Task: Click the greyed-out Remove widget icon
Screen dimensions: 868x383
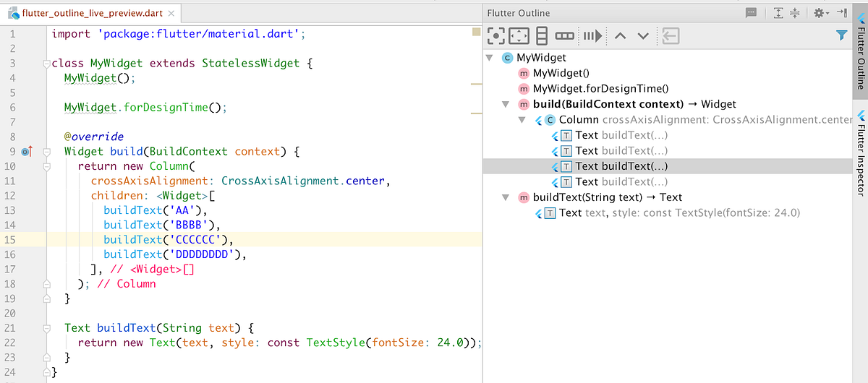Action: pyautogui.click(x=671, y=35)
